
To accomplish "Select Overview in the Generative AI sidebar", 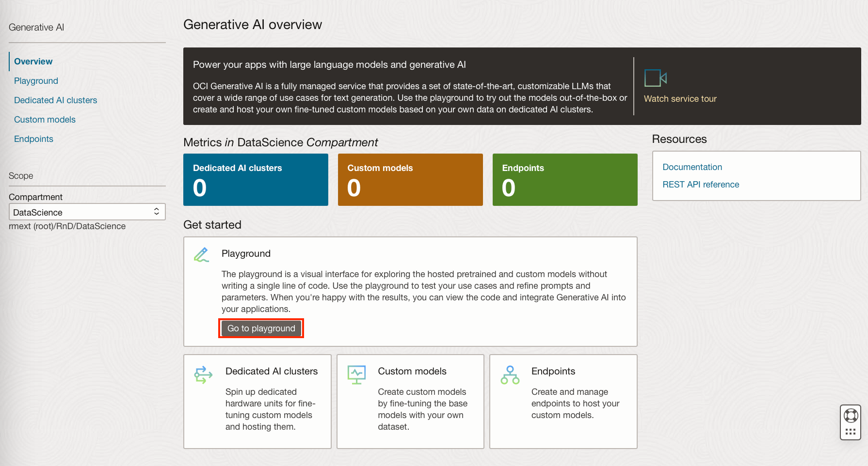I will (33, 62).
